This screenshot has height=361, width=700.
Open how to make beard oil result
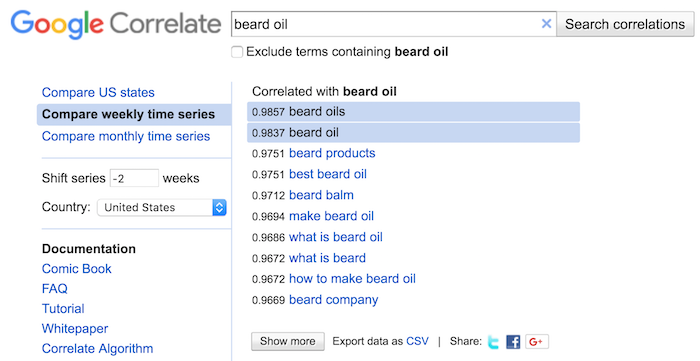352,279
